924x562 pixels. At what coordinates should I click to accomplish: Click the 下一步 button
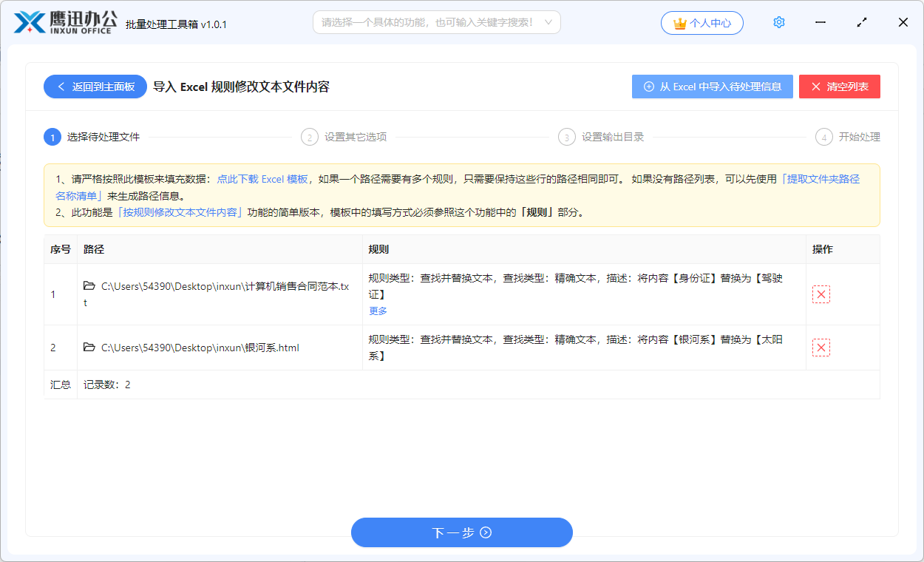pos(461,532)
